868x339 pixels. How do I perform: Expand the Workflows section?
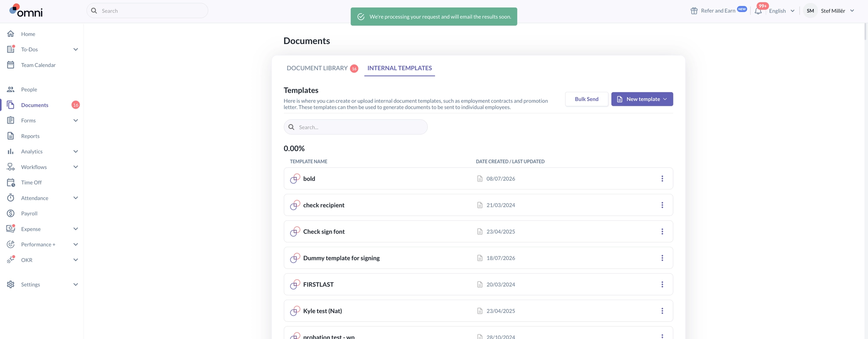pyautogui.click(x=75, y=167)
